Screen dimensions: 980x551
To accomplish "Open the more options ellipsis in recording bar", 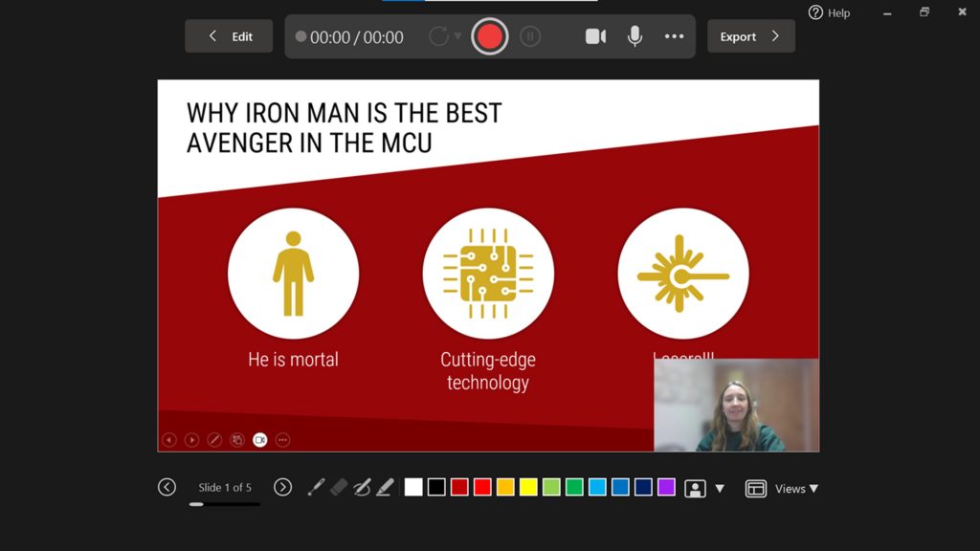I will coord(674,36).
